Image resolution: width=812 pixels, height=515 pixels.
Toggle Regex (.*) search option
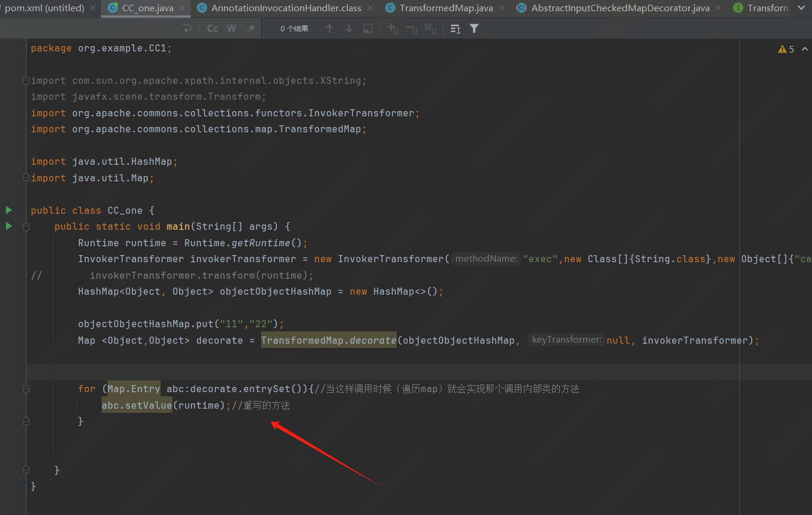pyautogui.click(x=251, y=28)
